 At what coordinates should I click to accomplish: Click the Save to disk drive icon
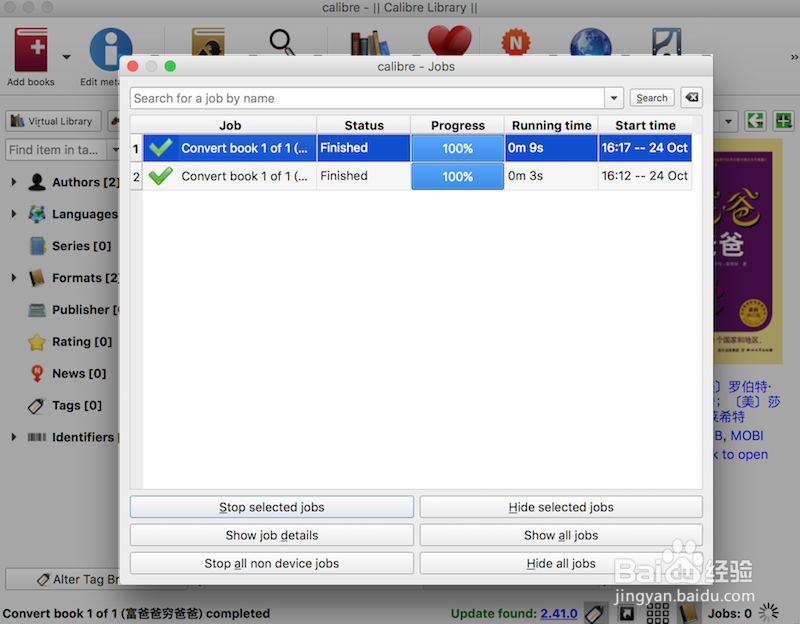pos(667,41)
